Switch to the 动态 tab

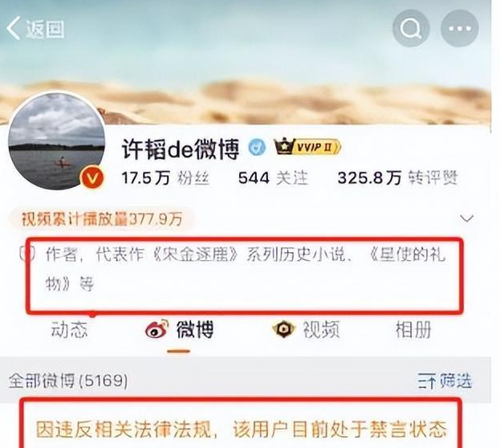click(x=69, y=330)
